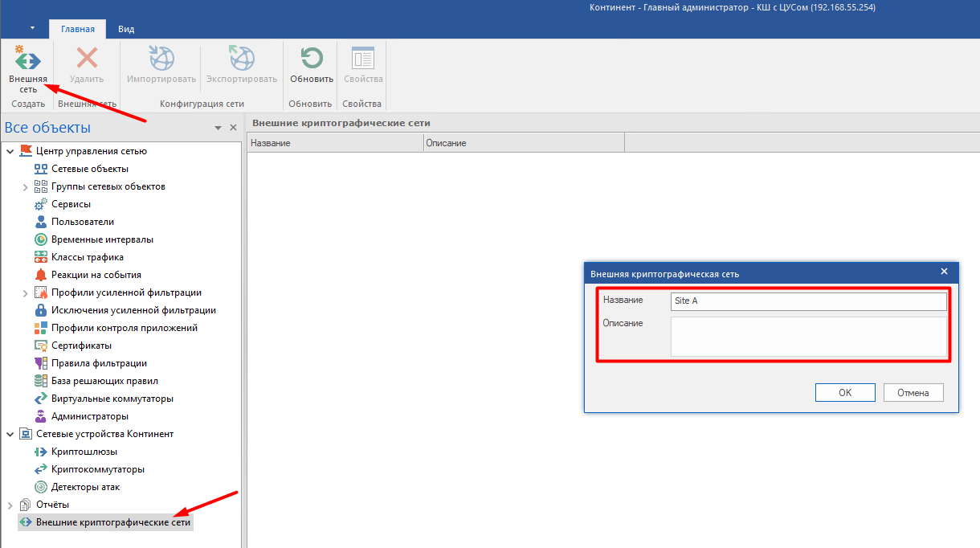980x548 pixels.
Task: Sort by the Название column header
Action: click(x=336, y=143)
